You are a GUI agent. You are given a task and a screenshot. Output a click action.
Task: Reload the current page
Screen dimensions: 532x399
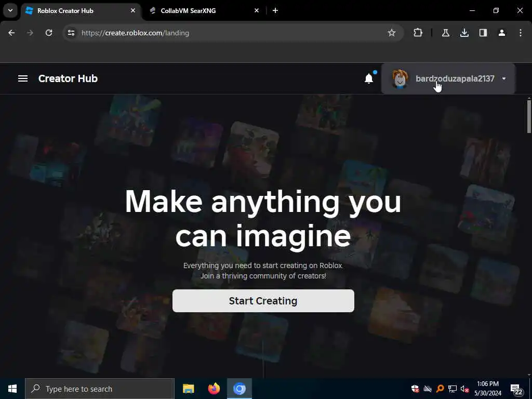(49, 33)
